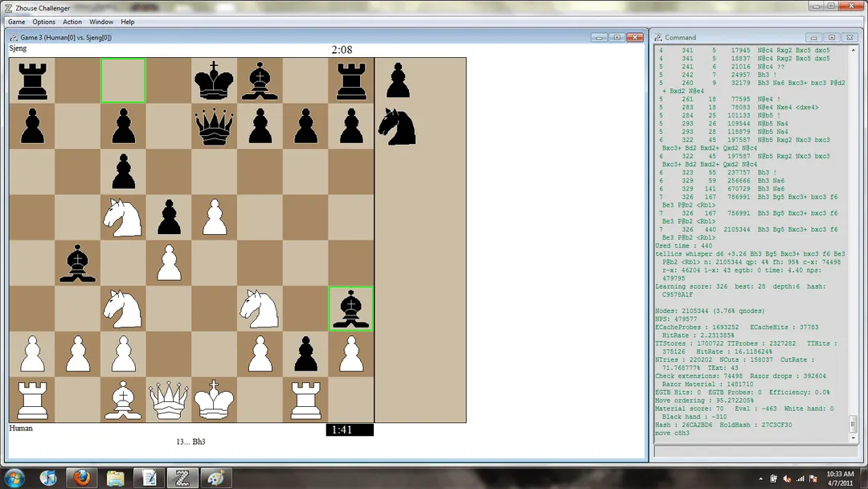Select the black pawn on g2
Viewport: 868px width, 489px height.
tap(305, 355)
